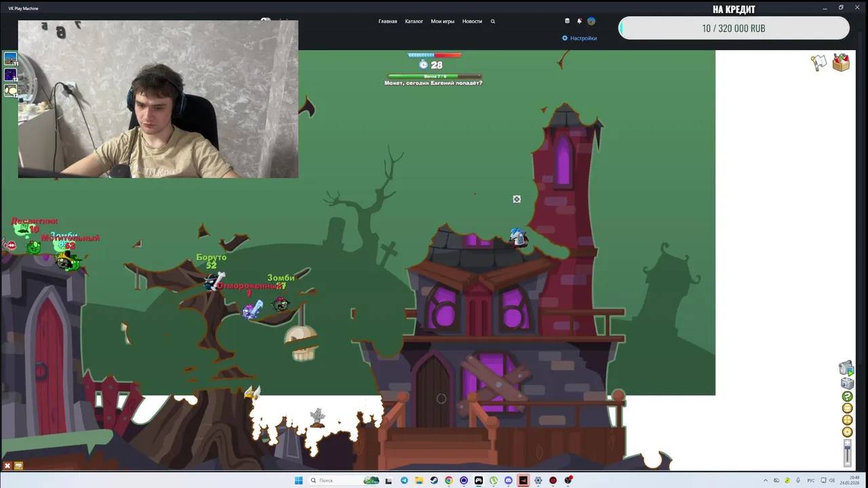
Task: Click the aiming crosshair in game
Action: 517,199
